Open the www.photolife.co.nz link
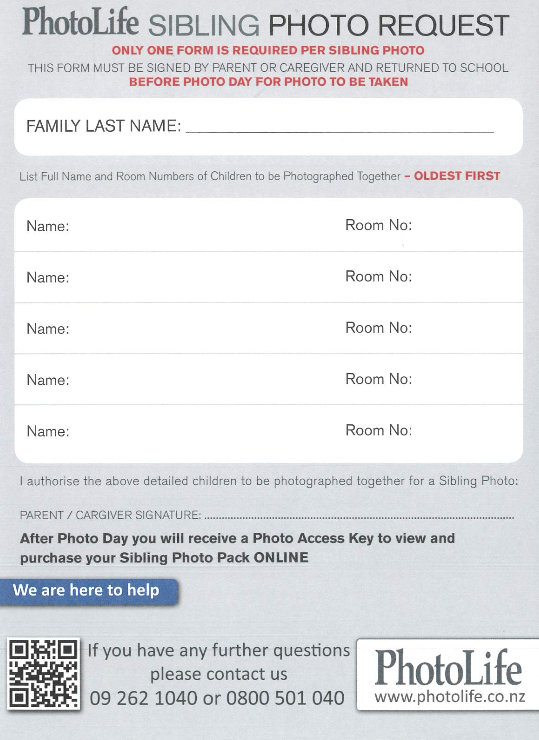539x740 pixels. coord(449,697)
